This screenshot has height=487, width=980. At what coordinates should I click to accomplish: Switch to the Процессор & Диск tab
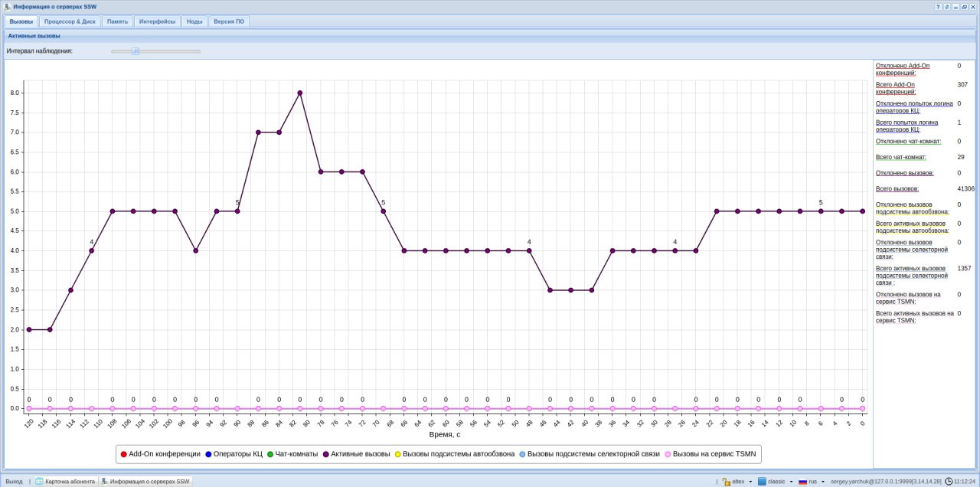pos(70,21)
